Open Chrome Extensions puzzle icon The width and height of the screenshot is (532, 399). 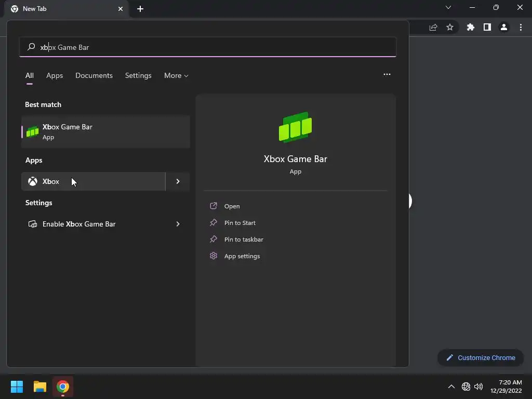click(x=471, y=27)
